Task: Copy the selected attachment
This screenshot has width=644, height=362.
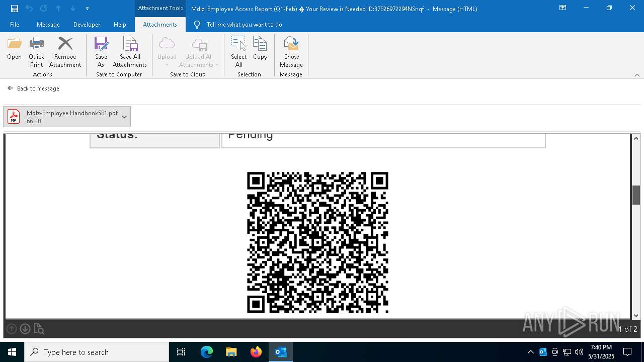Action: point(260,48)
